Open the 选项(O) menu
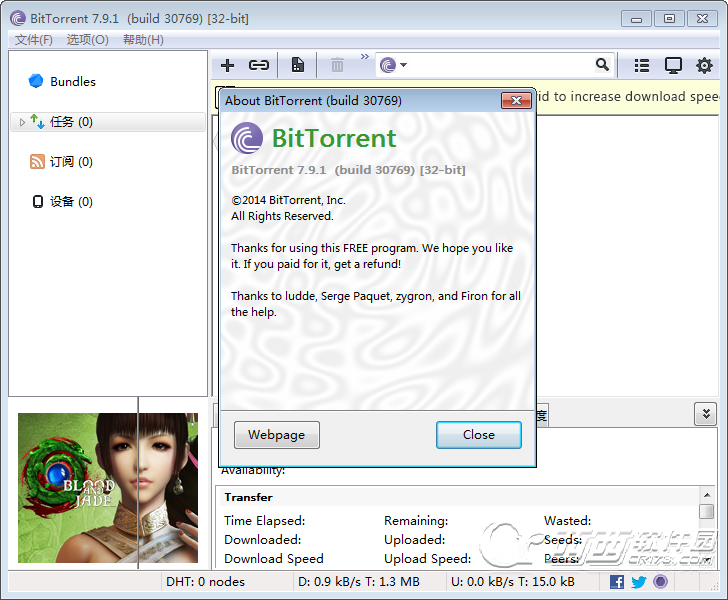728x600 pixels. [87, 39]
